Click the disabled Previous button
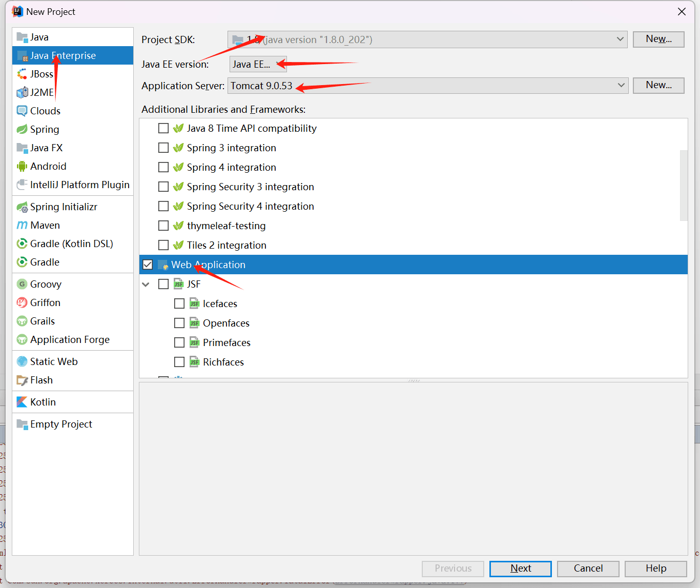The image size is (700, 588). pyautogui.click(x=453, y=569)
